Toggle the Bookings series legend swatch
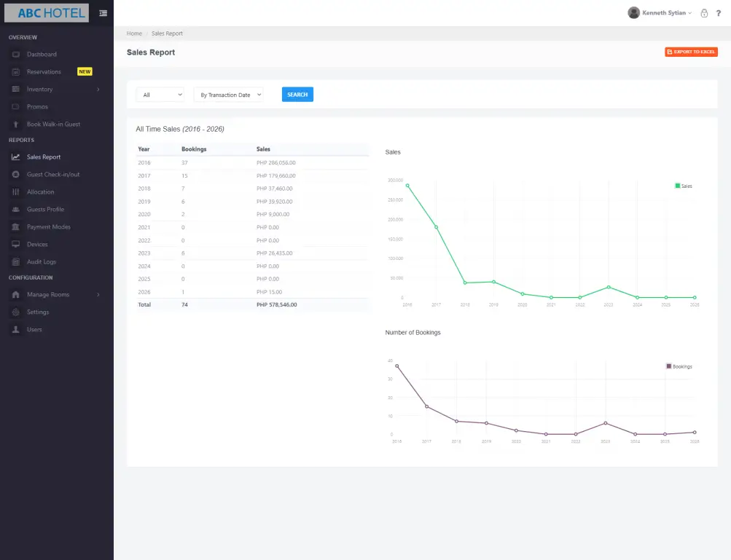Viewport: 731px width, 560px height. pos(669,366)
